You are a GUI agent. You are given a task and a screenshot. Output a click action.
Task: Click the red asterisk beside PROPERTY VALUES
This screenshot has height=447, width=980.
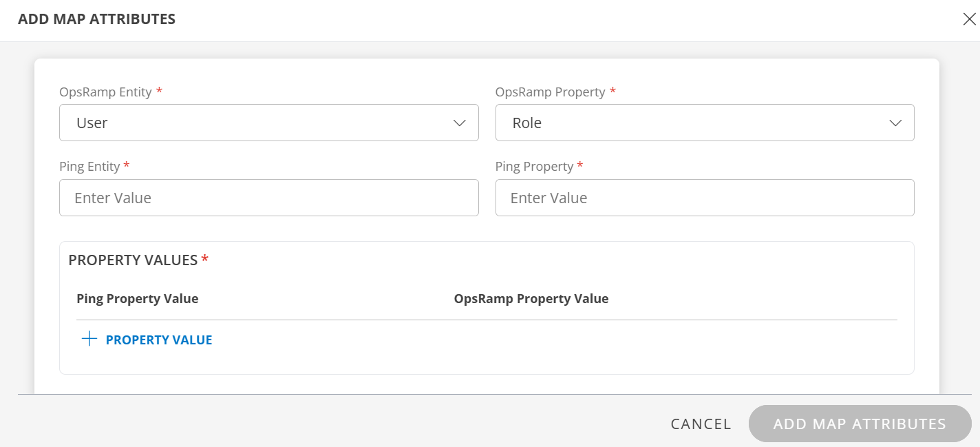point(204,259)
